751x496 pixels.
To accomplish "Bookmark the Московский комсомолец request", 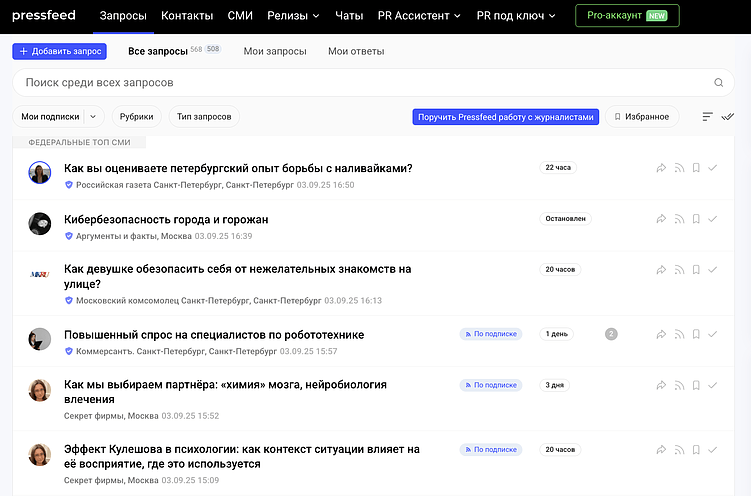I will 696,269.
